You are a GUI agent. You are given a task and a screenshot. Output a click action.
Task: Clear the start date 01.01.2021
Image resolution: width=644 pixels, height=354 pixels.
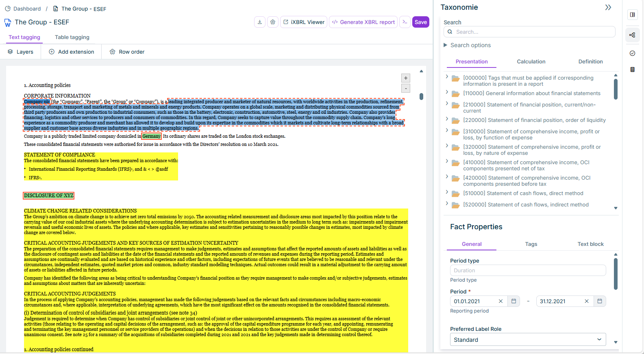500,301
